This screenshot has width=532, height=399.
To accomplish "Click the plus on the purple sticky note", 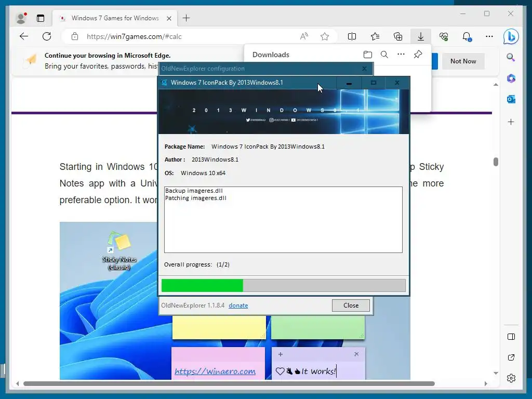I will [x=280, y=354].
